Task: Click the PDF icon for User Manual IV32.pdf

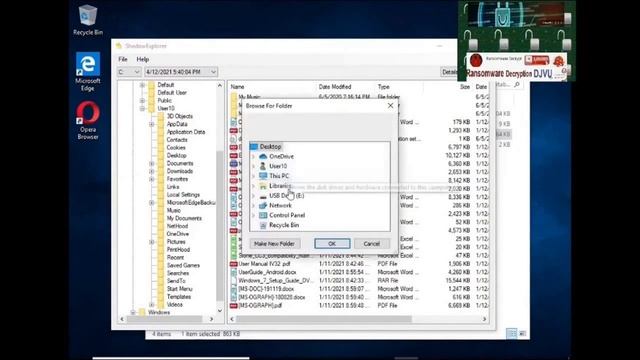Action: (x=233, y=264)
